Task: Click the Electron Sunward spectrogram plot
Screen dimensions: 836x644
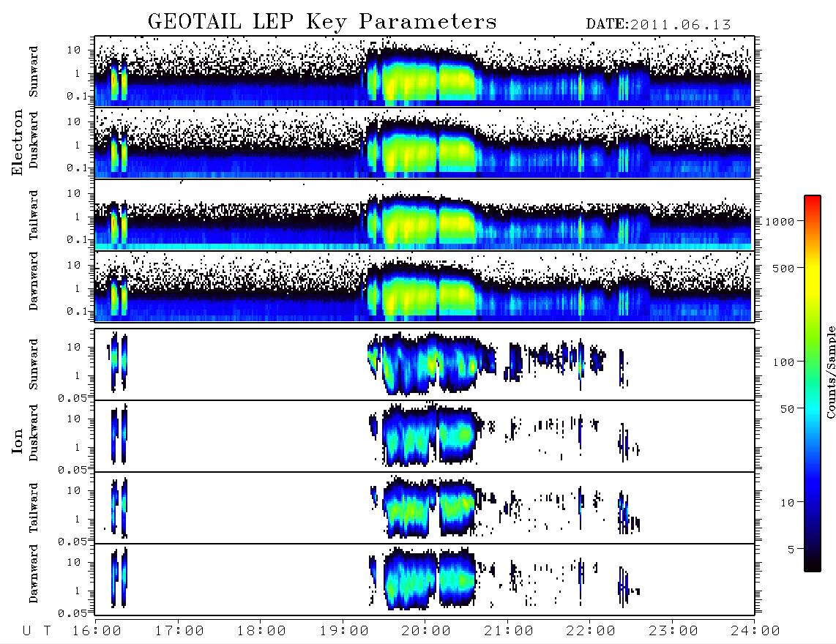Action: point(425,71)
